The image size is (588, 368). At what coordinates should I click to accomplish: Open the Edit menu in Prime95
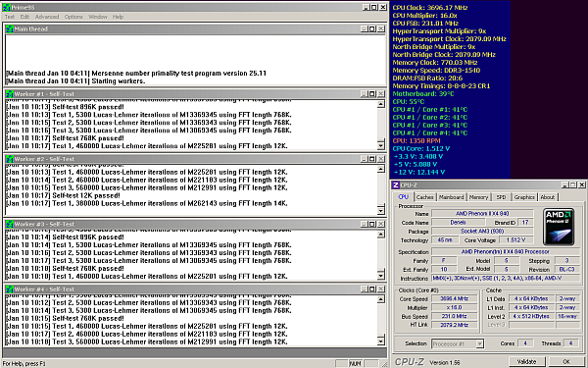(x=24, y=17)
